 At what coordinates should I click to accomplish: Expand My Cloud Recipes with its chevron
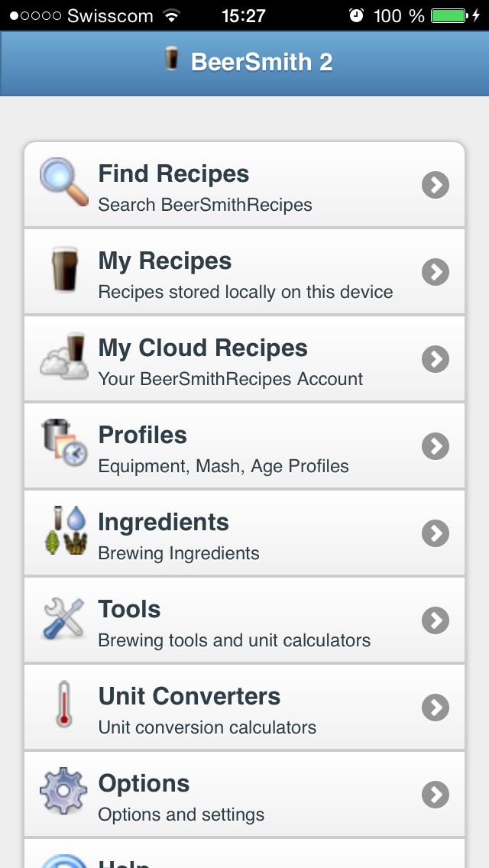point(436,359)
